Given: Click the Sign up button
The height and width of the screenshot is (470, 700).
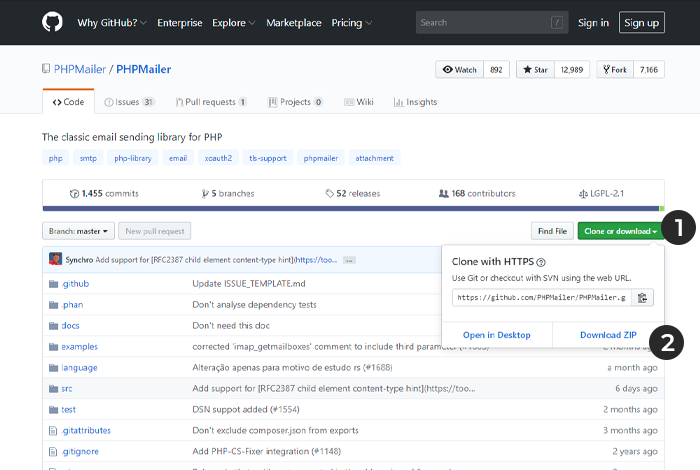Looking at the screenshot, I should pos(642,22).
